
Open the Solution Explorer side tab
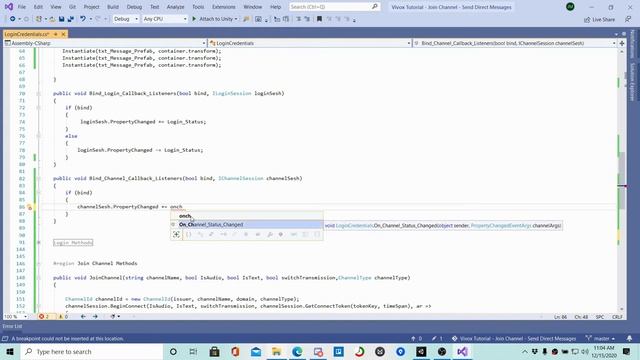tap(633, 82)
